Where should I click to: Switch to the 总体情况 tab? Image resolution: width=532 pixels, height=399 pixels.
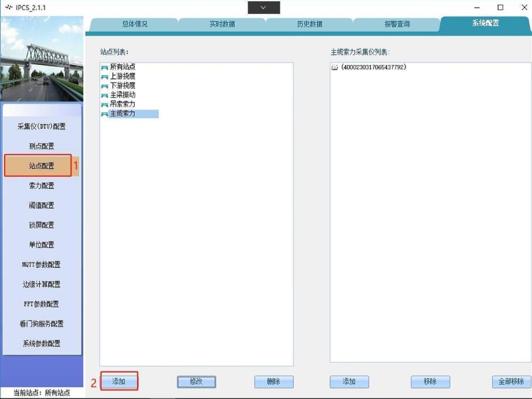coord(135,24)
